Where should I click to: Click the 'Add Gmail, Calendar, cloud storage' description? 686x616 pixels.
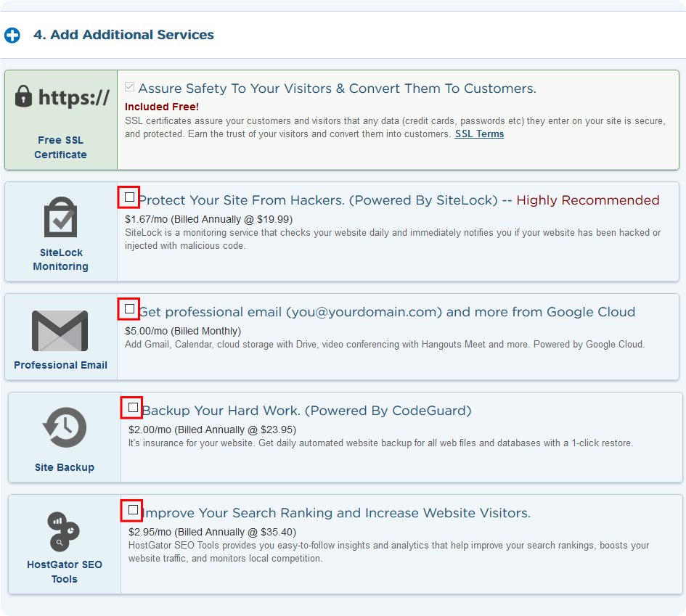(x=385, y=345)
